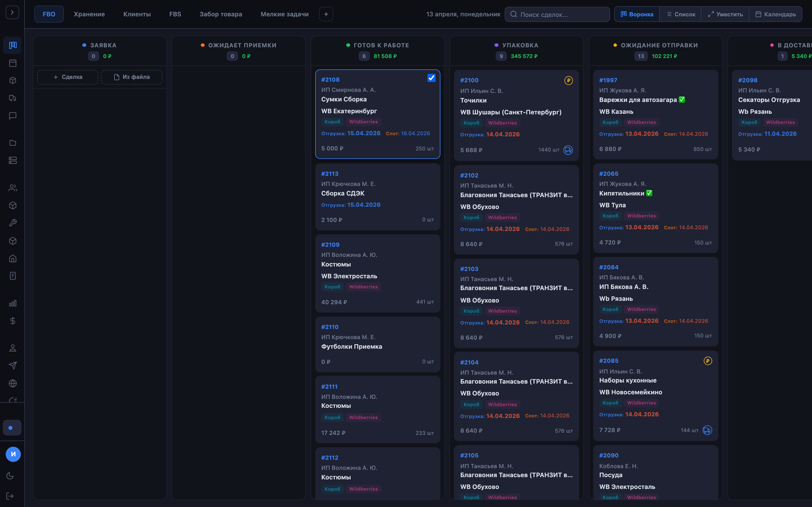The height and width of the screenshot is (507, 812).
Task: Open the Забор товара tab
Action: point(221,14)
